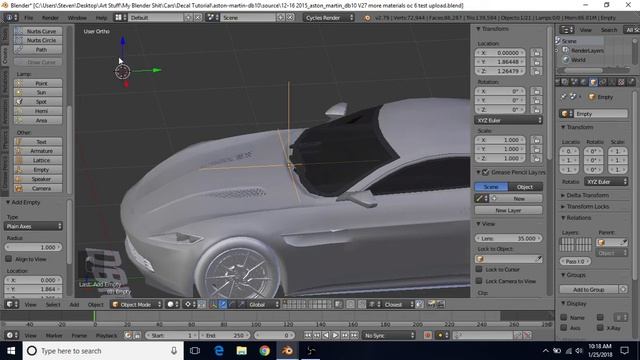The image size is (640, 360).
Task: Toggle lock on Location X
Action: coord(536,53)
